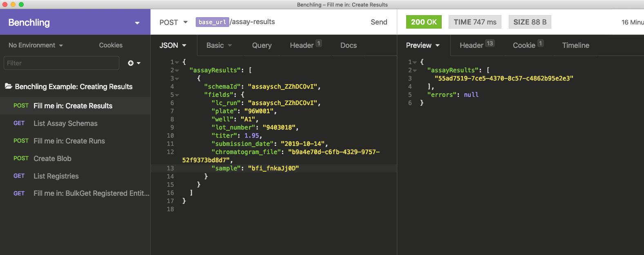Click the base_url variable tag
Image resolution: width=644 pixels, height=255 pixels.
pyautogui.click(x=212, y=22)
